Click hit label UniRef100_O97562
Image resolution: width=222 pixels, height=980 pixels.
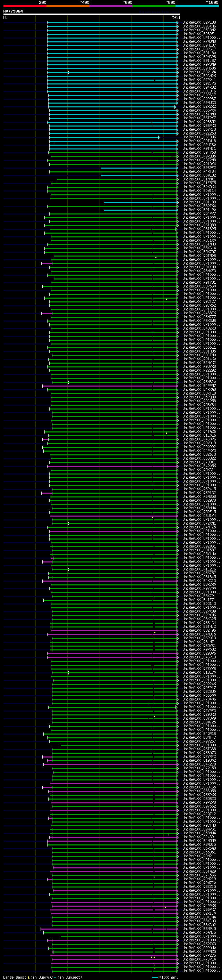pos(199,807)
